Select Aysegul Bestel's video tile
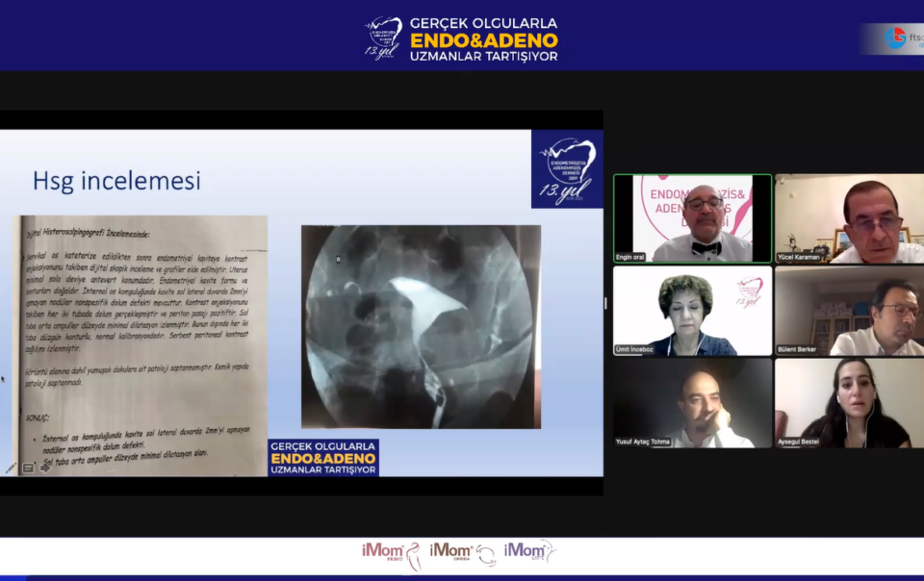 coord(849,403)
